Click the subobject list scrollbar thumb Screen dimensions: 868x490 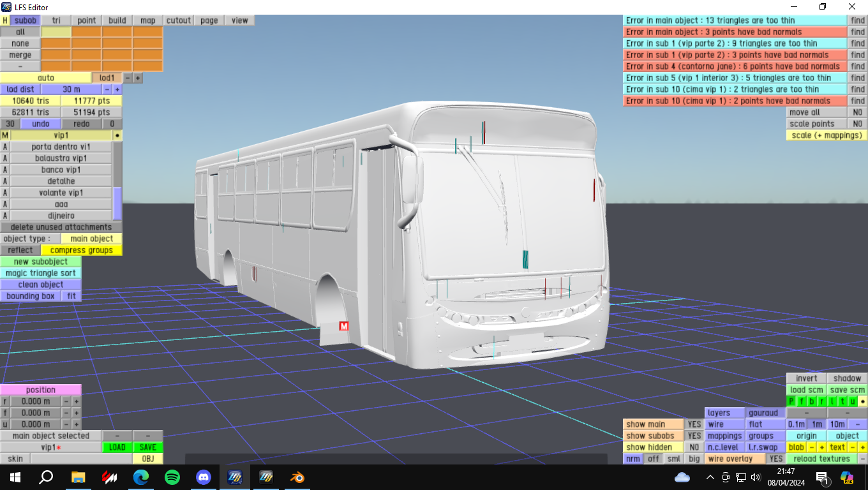[x=117, y=204]
